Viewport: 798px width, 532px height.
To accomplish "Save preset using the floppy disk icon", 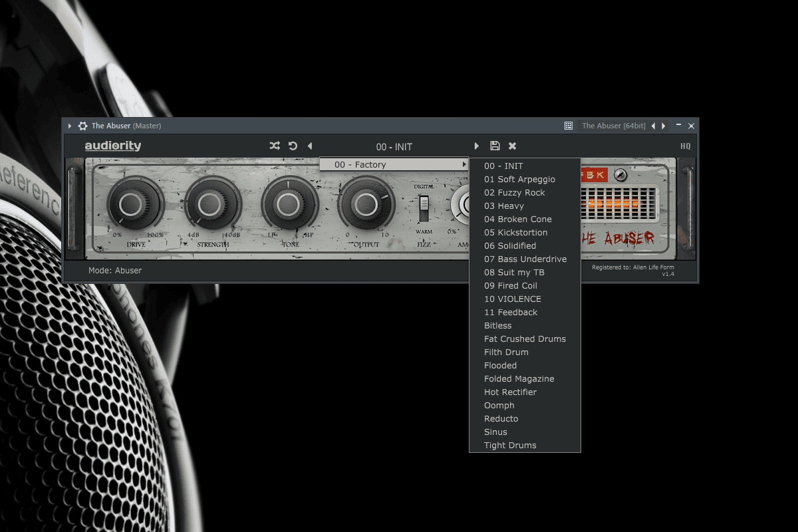I will point(495,146).
